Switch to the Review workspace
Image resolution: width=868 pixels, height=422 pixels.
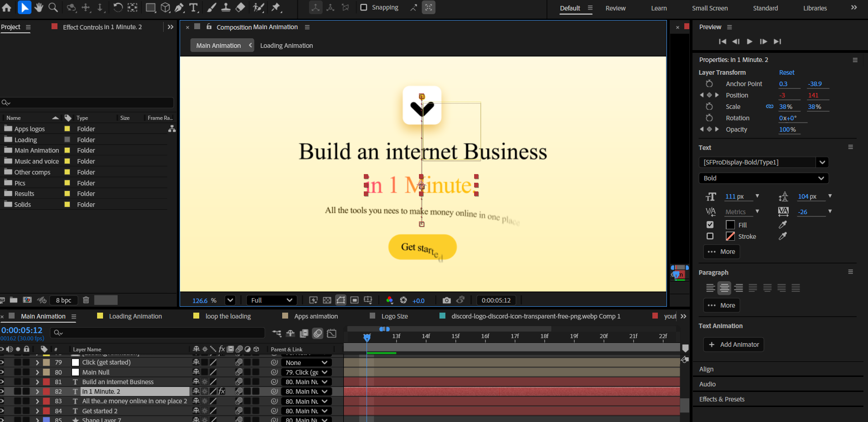pos(615,8)
